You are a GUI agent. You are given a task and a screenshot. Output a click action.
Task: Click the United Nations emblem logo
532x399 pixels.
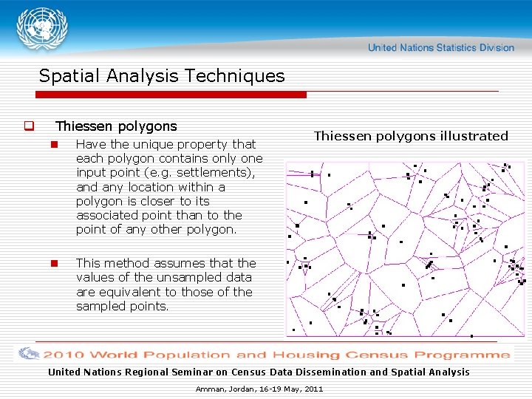(42, 29)
